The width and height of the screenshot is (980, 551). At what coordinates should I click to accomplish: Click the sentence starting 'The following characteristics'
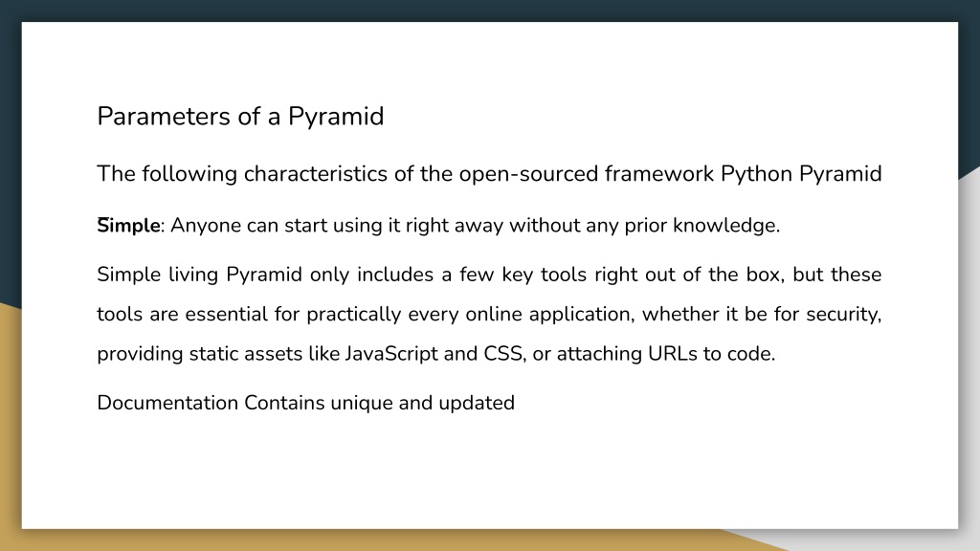point(489,174)
